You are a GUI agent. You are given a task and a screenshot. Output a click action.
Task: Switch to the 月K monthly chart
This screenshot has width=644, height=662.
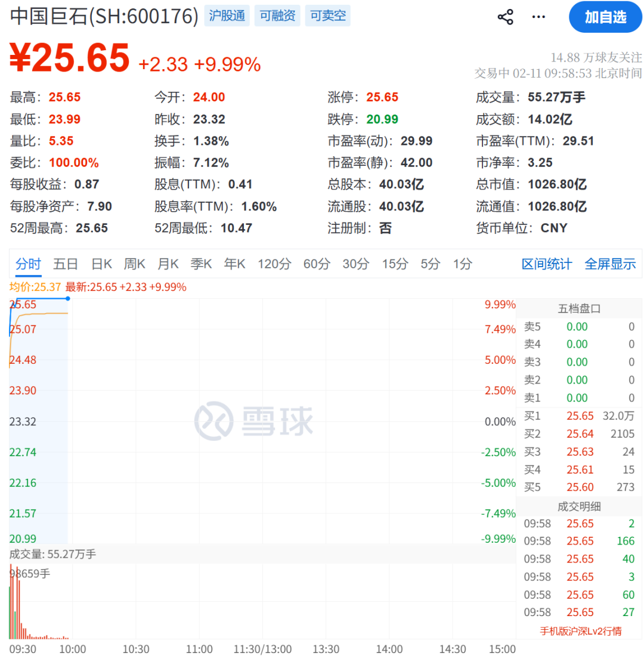click(168, 264)
